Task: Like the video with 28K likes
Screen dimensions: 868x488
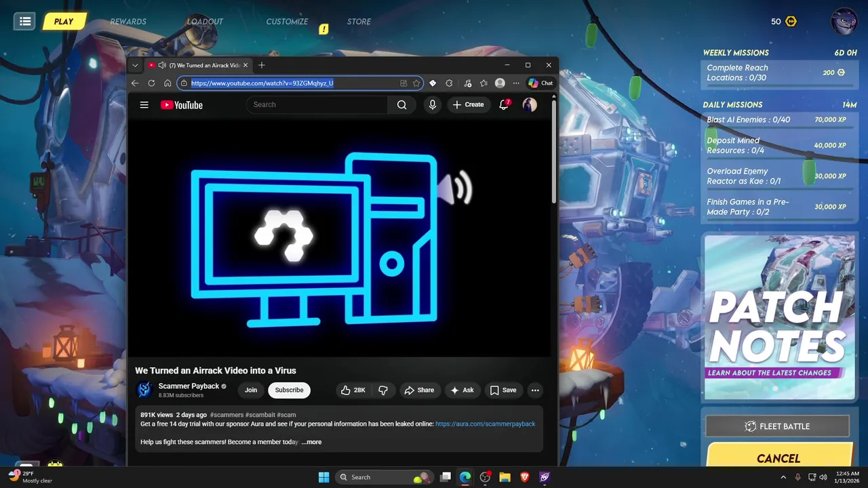Action: 354,390
